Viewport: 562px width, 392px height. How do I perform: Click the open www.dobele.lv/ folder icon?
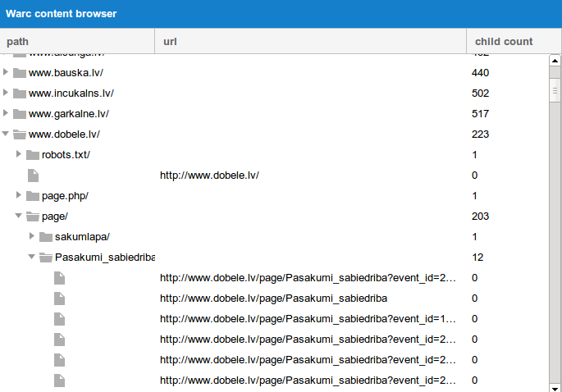coord(20,134)
